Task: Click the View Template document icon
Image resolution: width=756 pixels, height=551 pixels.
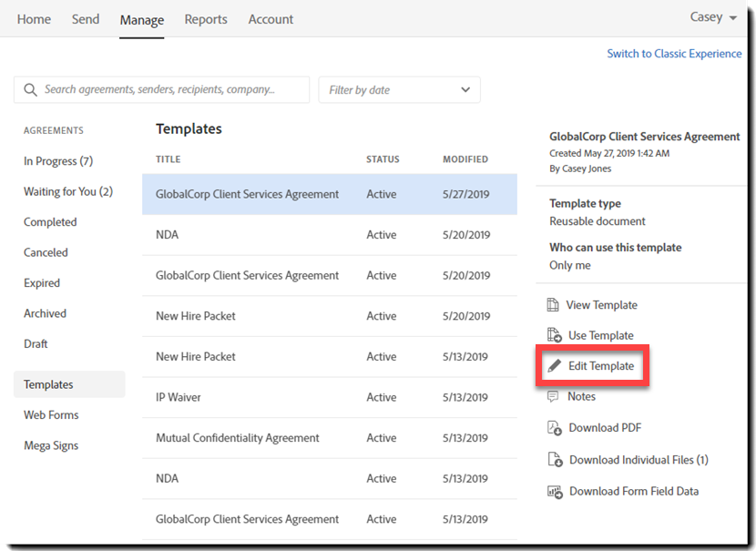Action: coord(553,305)
